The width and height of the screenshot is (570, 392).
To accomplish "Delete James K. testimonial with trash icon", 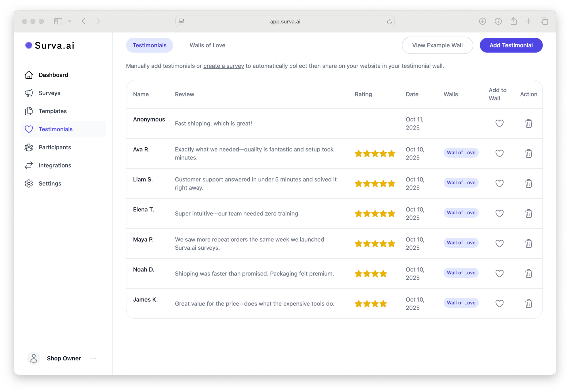I will pyautogui.click(x=529, y=304).
